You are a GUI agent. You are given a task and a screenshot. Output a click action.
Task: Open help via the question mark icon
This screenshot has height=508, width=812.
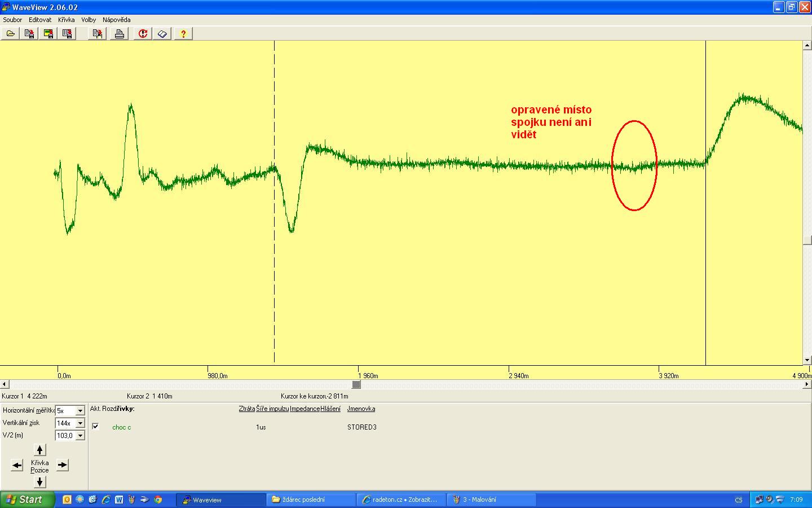coord(183,34)
